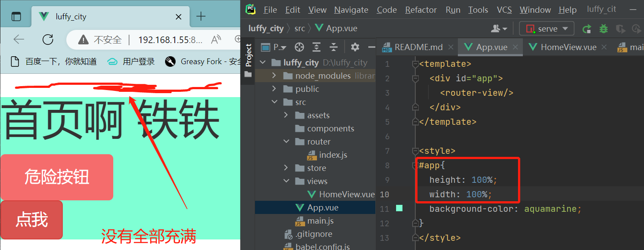Screen dimensions: 644x250
Task: Click the browser read aloud icon
Action: click(216, 40)
